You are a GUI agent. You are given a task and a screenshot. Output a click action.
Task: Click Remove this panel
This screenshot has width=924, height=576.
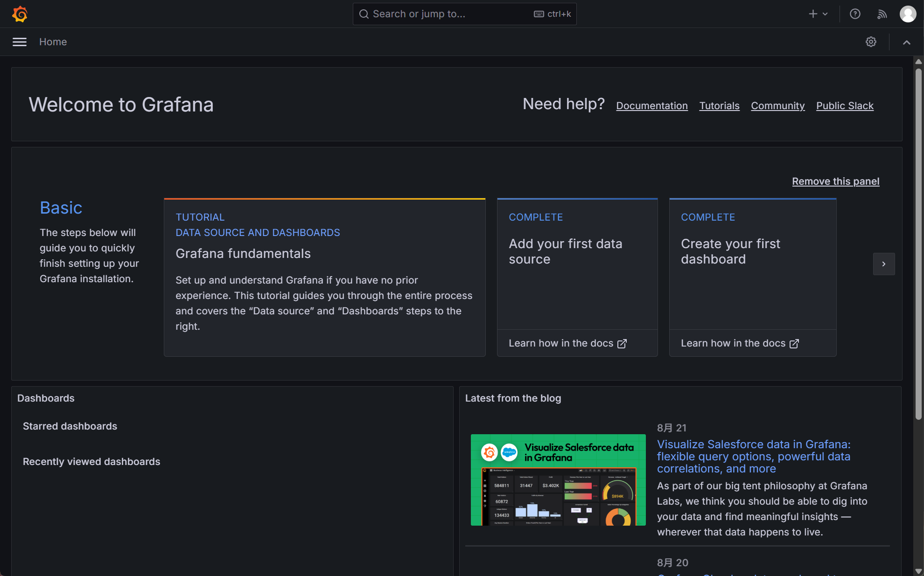coord(836,181)
